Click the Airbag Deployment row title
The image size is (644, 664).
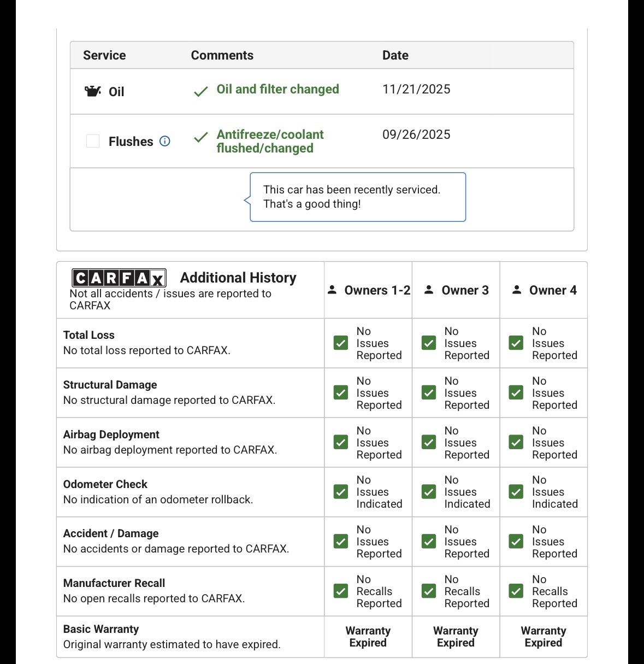(x=111, y=434)
